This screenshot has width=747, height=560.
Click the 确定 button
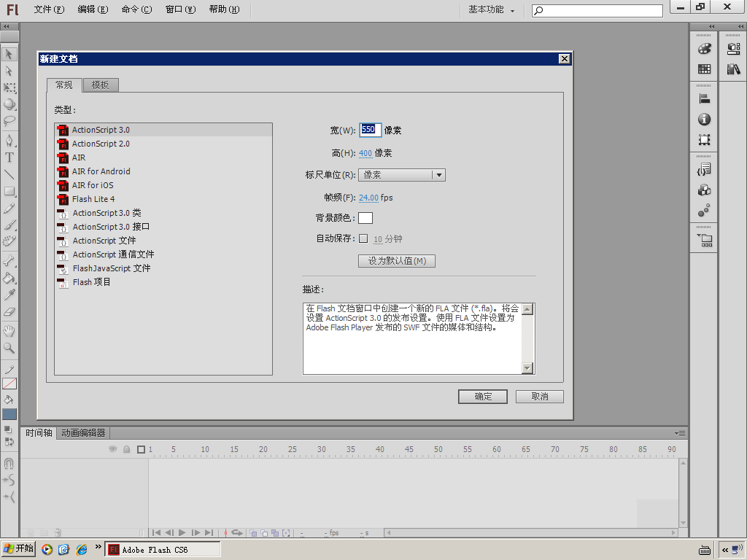483,396
